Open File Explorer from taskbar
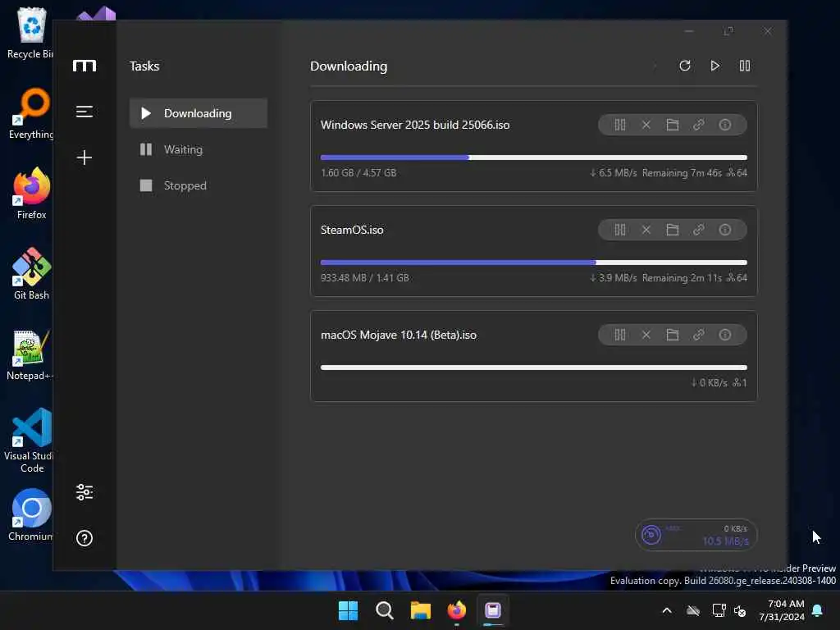 tap(421, 610)
